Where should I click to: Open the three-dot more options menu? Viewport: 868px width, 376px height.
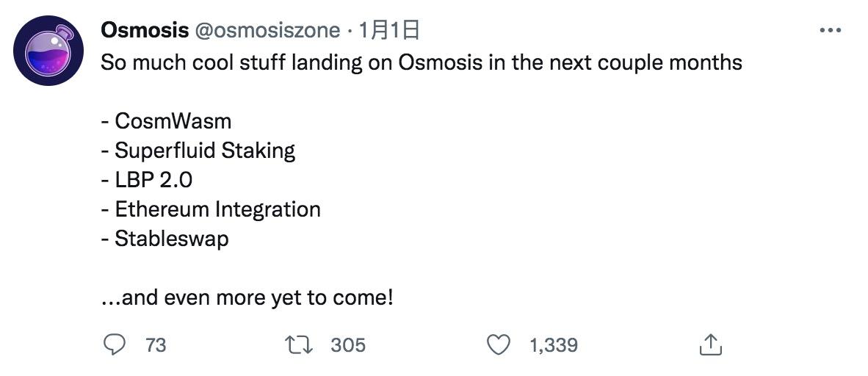(830, 31)
